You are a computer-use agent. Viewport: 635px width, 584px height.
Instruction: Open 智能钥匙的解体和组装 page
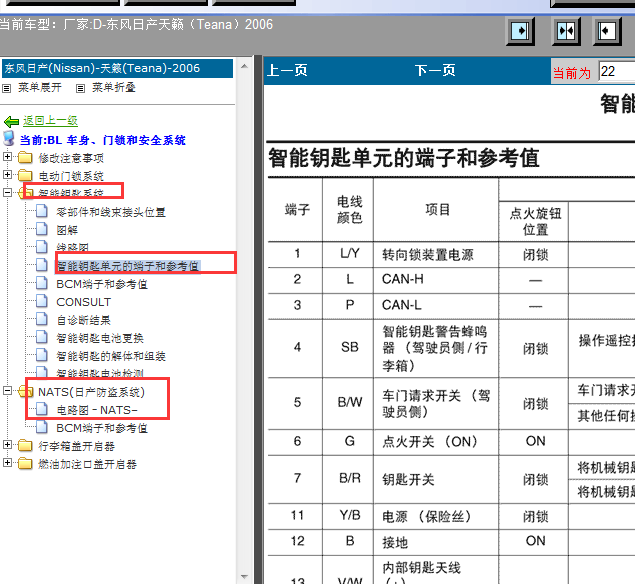[111, 356]
